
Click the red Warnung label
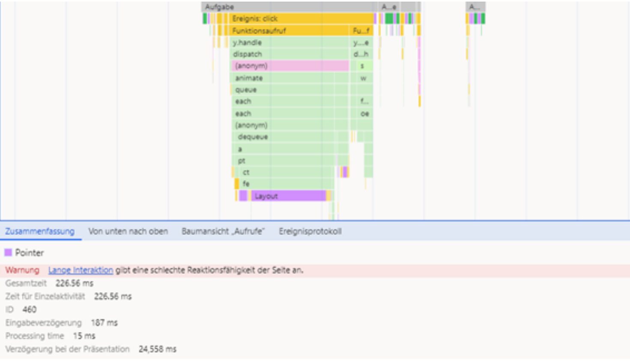pyautogui.click(x=22, y=270)
